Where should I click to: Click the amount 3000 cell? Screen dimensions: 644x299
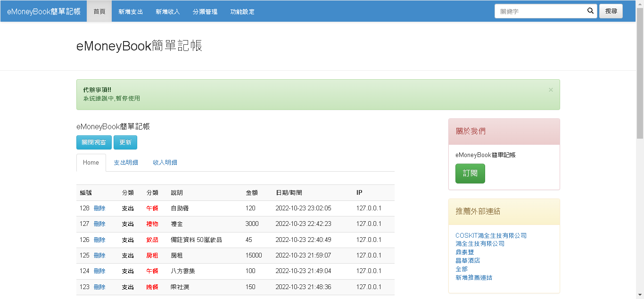click(252, 224)
